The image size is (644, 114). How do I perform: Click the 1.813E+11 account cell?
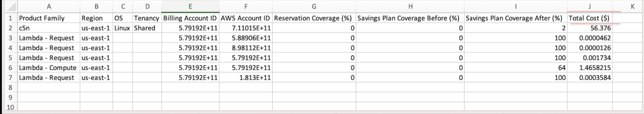[x=255, y=78]
